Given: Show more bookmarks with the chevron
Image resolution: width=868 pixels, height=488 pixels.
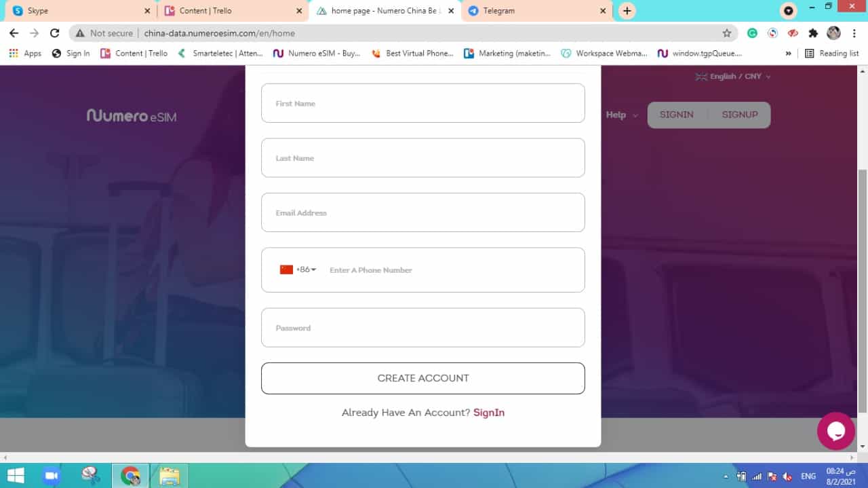Looking at the screenshot, I should [x=788, y=53].
